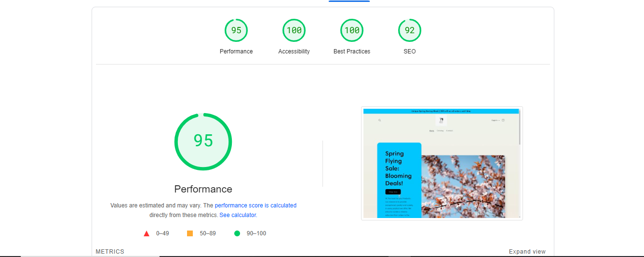Open the 'performance score is calculated' link
Viewport: 644px width, 257px height.
click(255, 206)
